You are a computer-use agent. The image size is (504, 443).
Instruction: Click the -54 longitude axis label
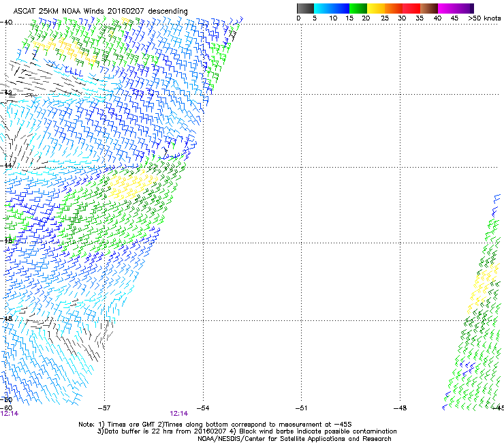coord(203,408)
